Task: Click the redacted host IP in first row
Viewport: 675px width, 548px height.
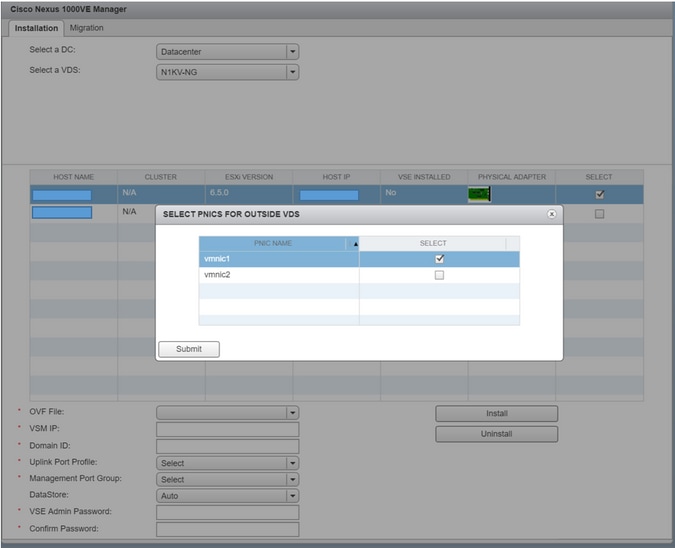Action: pos(329,195)
